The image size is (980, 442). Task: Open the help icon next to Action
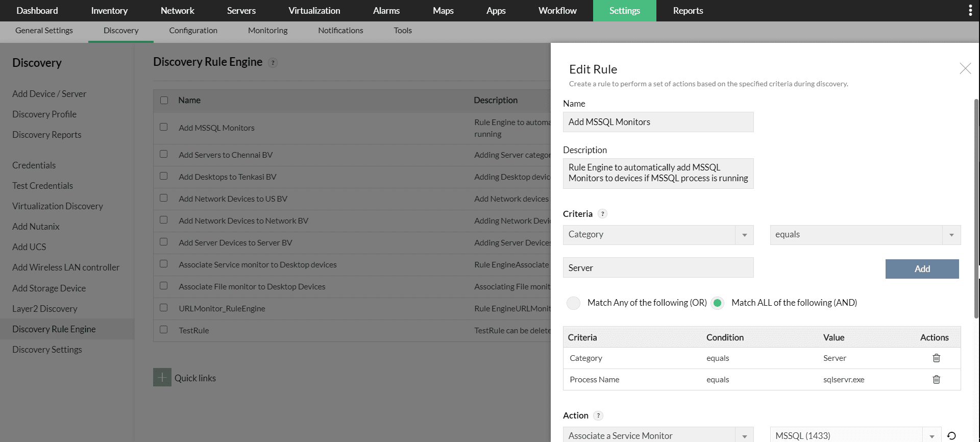pos(599,416)
